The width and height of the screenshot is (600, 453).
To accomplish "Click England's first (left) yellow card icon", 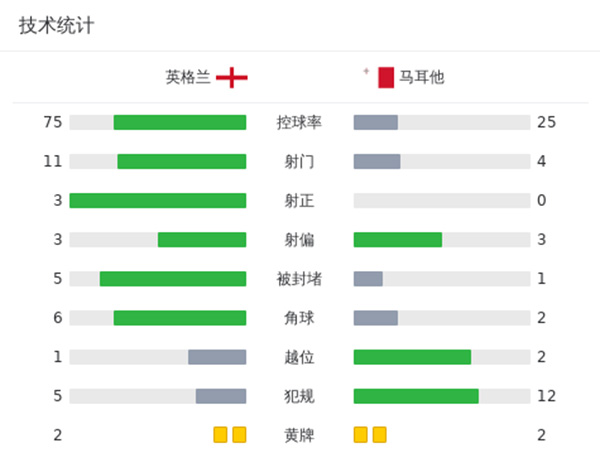I will (x=220, y=435).
